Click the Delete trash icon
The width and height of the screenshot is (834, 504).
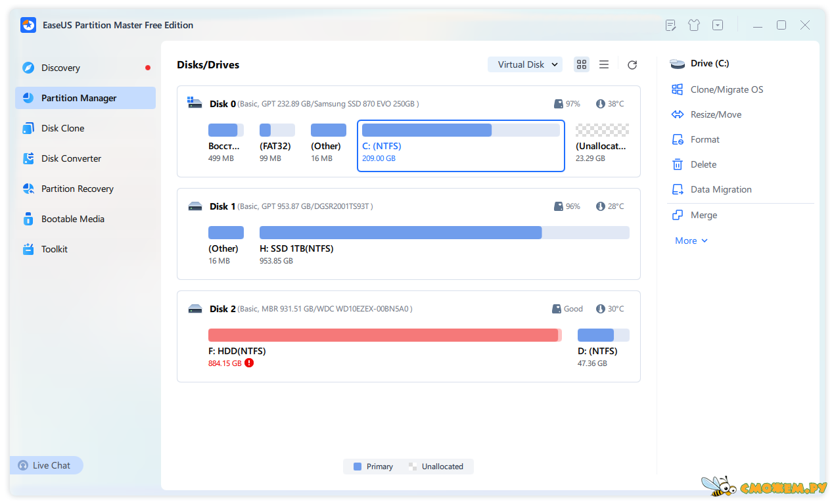[x=678, y=164]
